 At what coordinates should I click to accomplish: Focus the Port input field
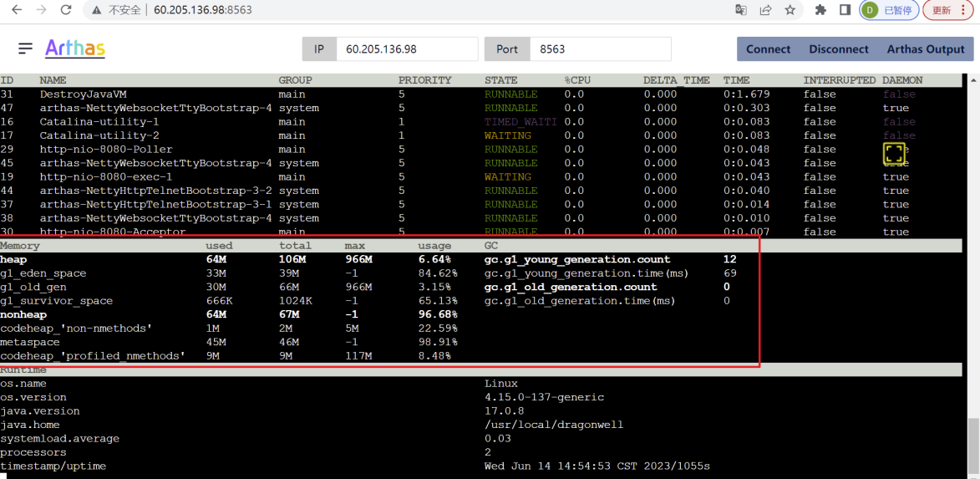tap(601, 48)
